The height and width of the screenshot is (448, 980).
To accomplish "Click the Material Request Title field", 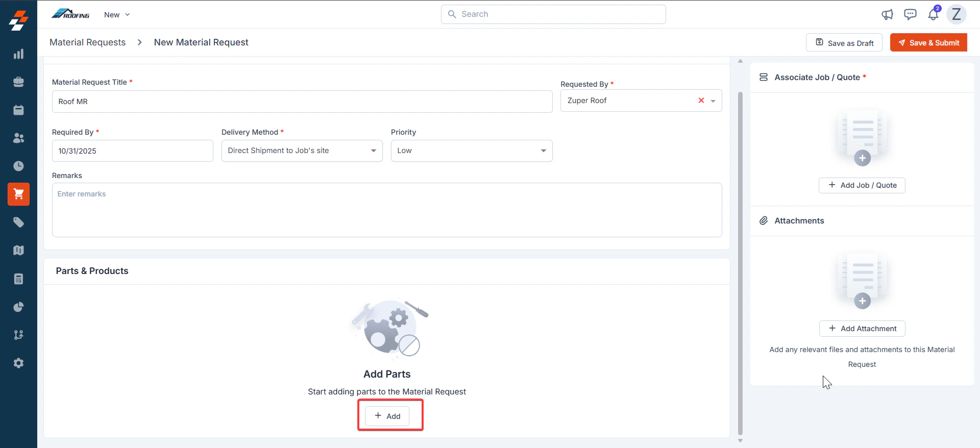I will [302, 102].
